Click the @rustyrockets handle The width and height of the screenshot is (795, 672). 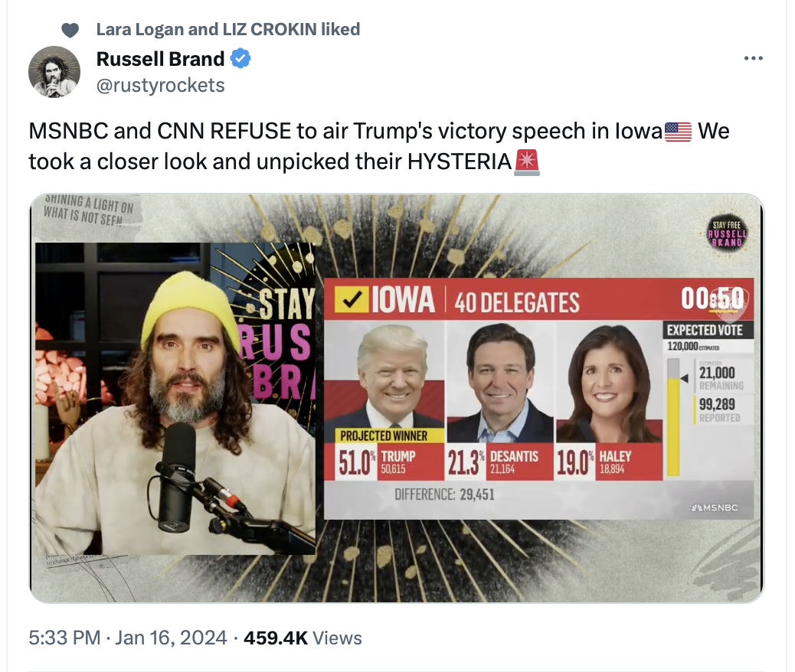pyautogui.click(x=161, y=85)
